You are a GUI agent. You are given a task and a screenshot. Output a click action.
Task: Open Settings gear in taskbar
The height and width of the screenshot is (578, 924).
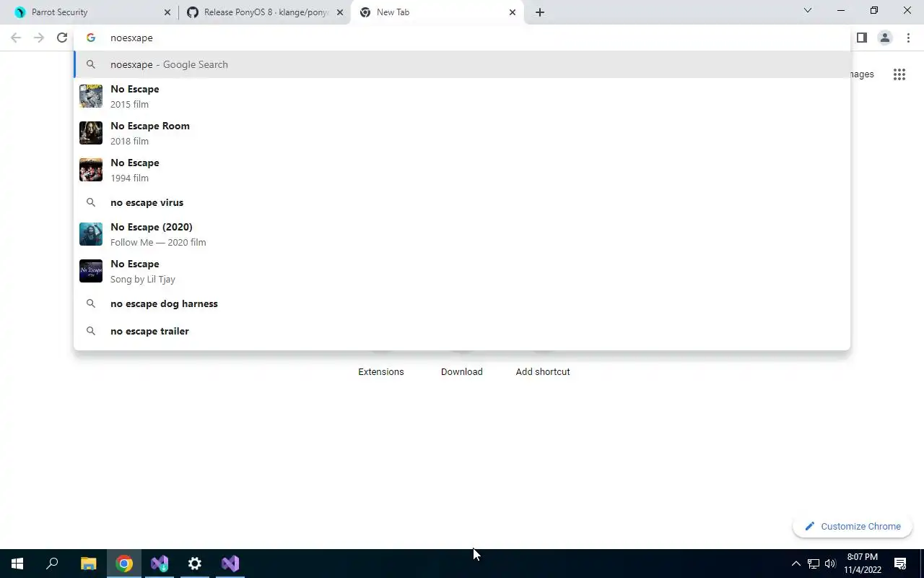tap(195, 564)
